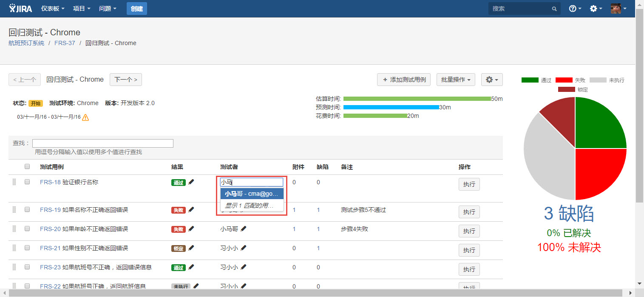Click the tester input containing 小马
Screen dimensions: 644x297
point(251,182)
